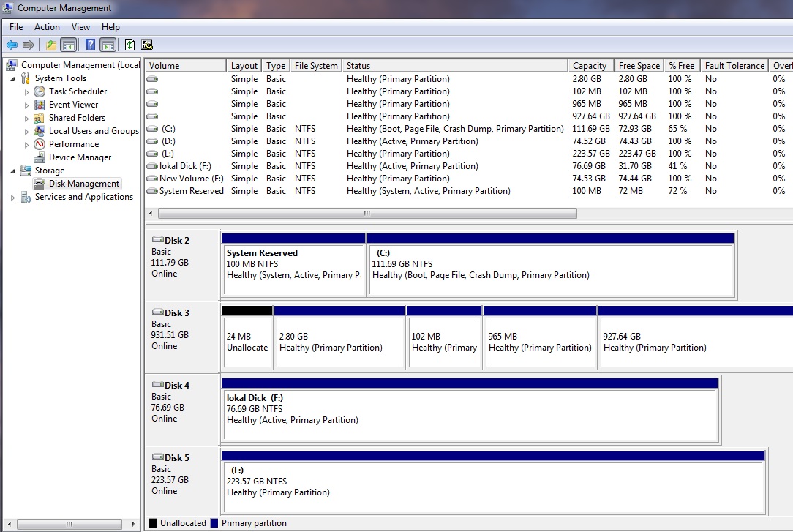The width and height of the screenshot is (793, 532).
Task: Sort by the Volume column header
Action: [186, 66]
